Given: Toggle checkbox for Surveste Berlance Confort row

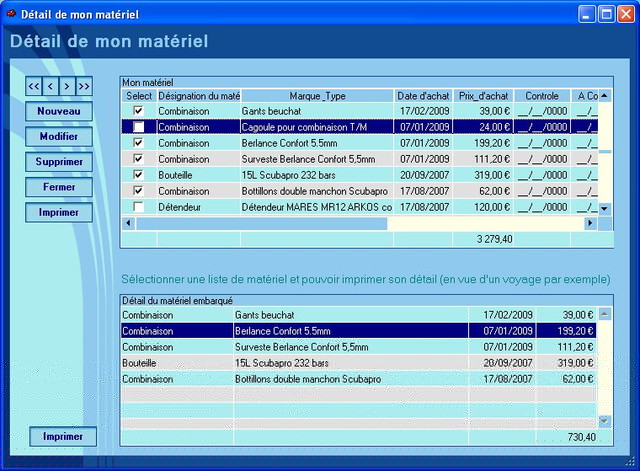Looking at the screenshot, I should pos(139,158).
